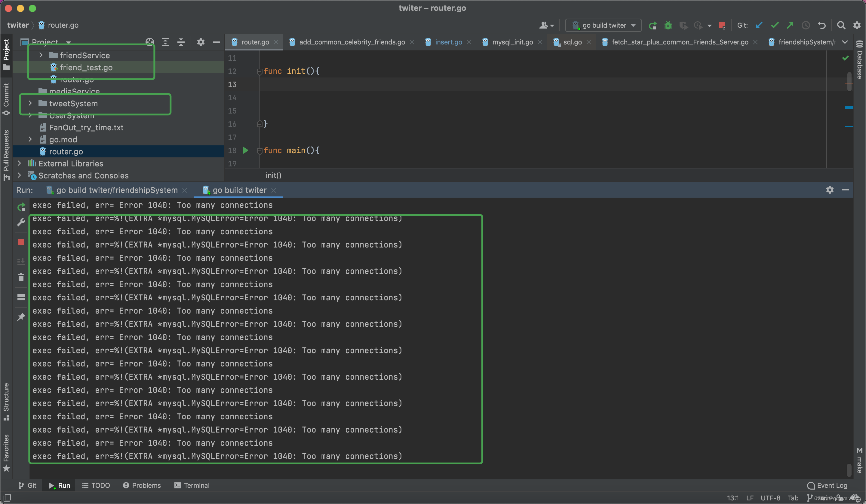Run main via the green gutter arrow

click(245, 150)
